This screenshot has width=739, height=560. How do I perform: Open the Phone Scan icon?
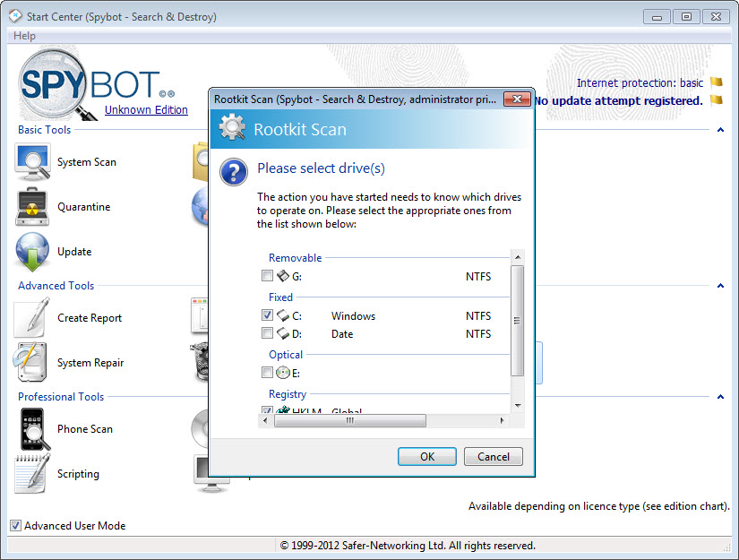click(34, 429)
